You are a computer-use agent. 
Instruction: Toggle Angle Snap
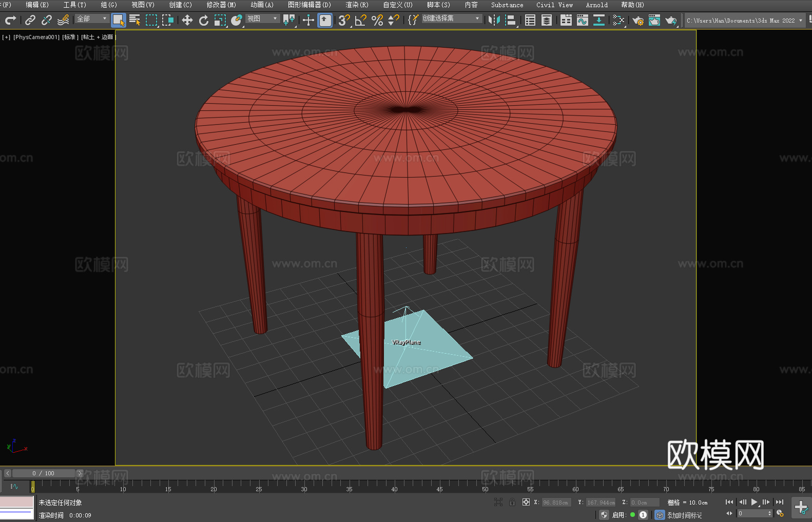[361, 20]
